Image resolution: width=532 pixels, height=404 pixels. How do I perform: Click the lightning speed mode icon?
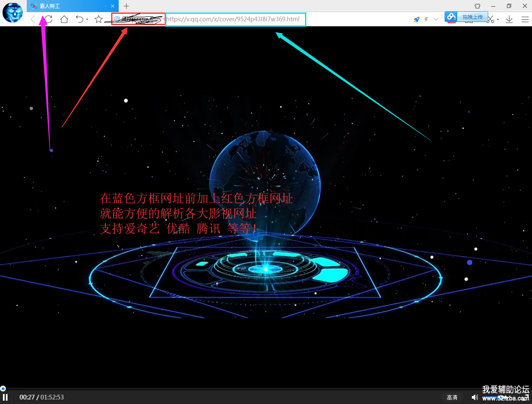(426, 19)
